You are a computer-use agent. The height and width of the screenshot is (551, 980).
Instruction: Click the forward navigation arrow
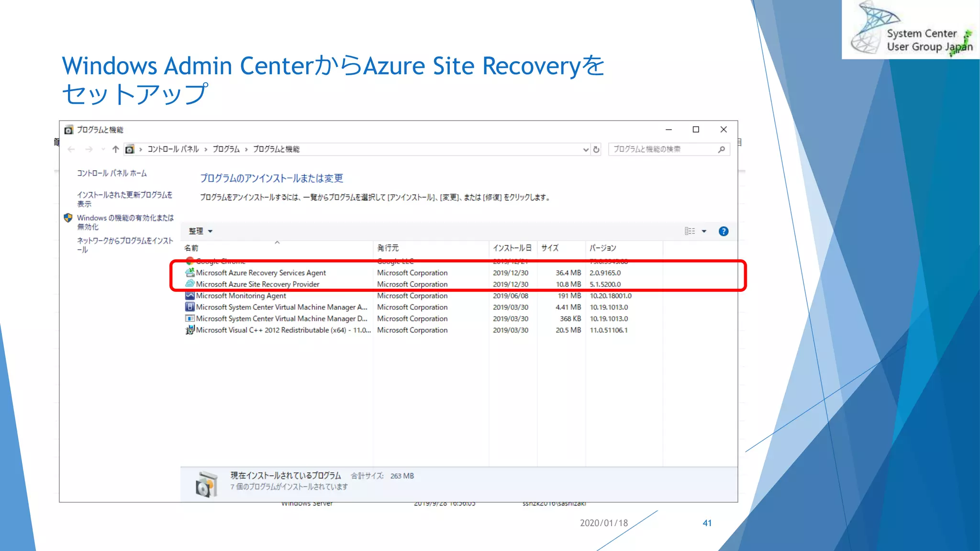tap(89, 149)
